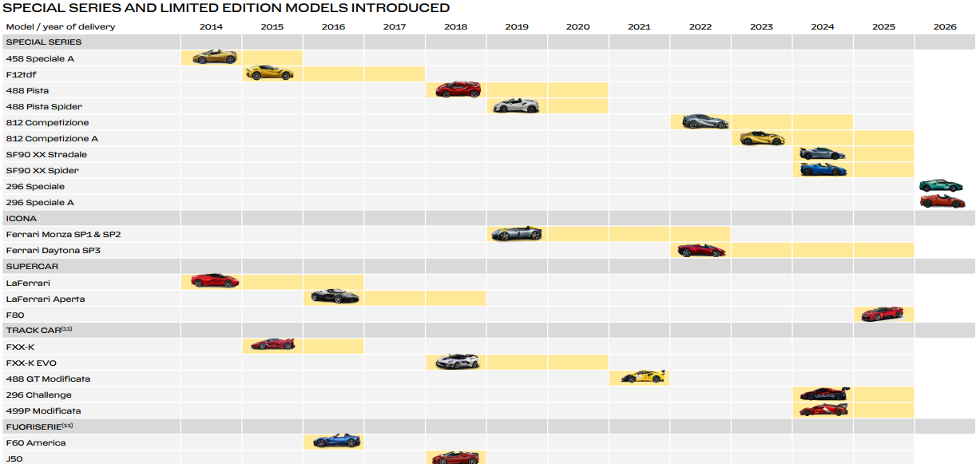Select the Ferrari Monza SP1 & SP2 image
The width and height of the screenshot is (980, 464).
(x=517, y=233)
